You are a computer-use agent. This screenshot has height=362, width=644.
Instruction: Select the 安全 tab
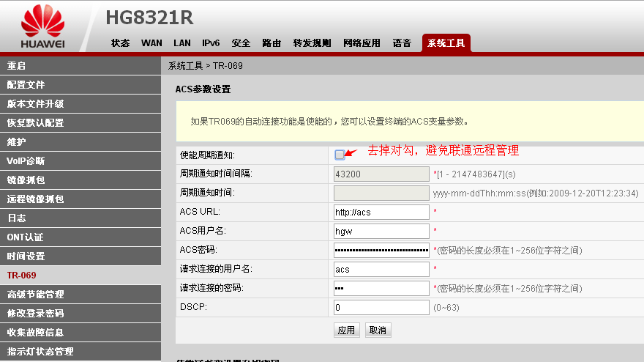coord(241,43)
